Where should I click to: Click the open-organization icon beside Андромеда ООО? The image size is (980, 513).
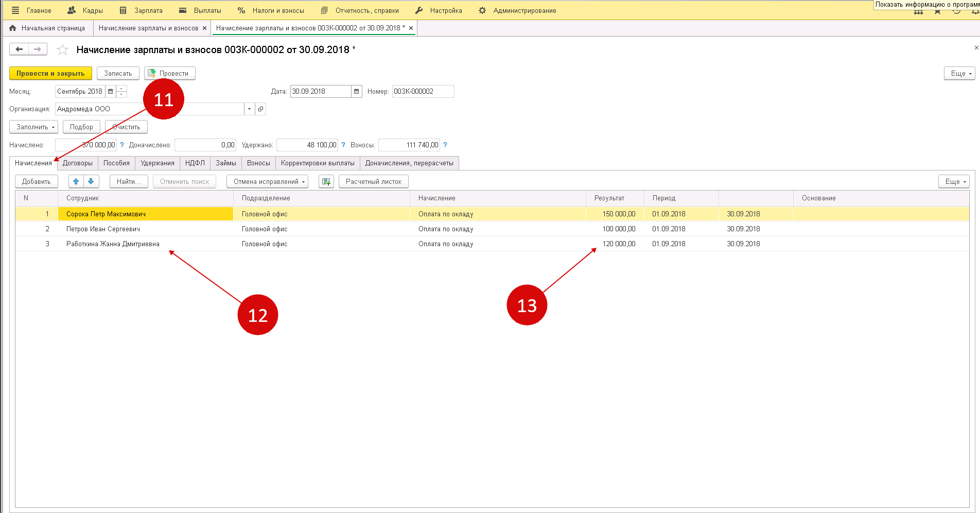(x=260, y=109)
